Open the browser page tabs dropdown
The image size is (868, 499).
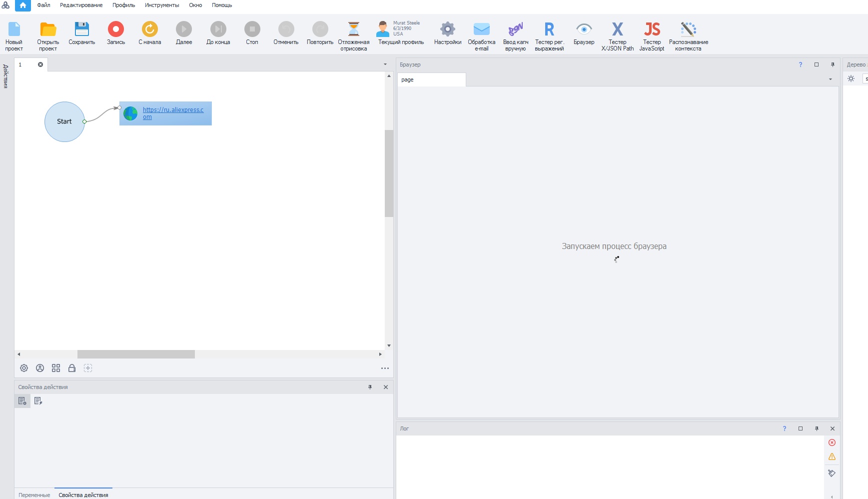[x=831, y=79]
